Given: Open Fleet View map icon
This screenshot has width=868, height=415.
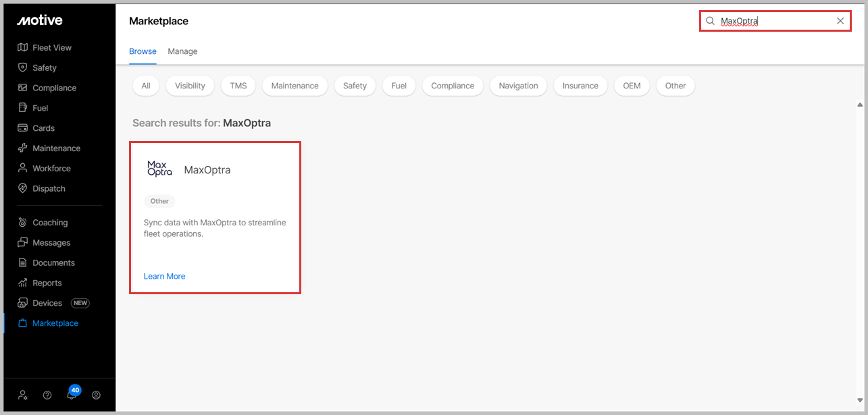Looking at the screenshot, I should point(22,47).
